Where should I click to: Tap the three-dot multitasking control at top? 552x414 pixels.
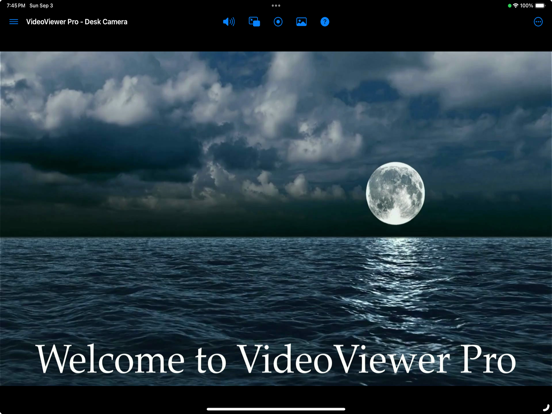coord(276,6)
